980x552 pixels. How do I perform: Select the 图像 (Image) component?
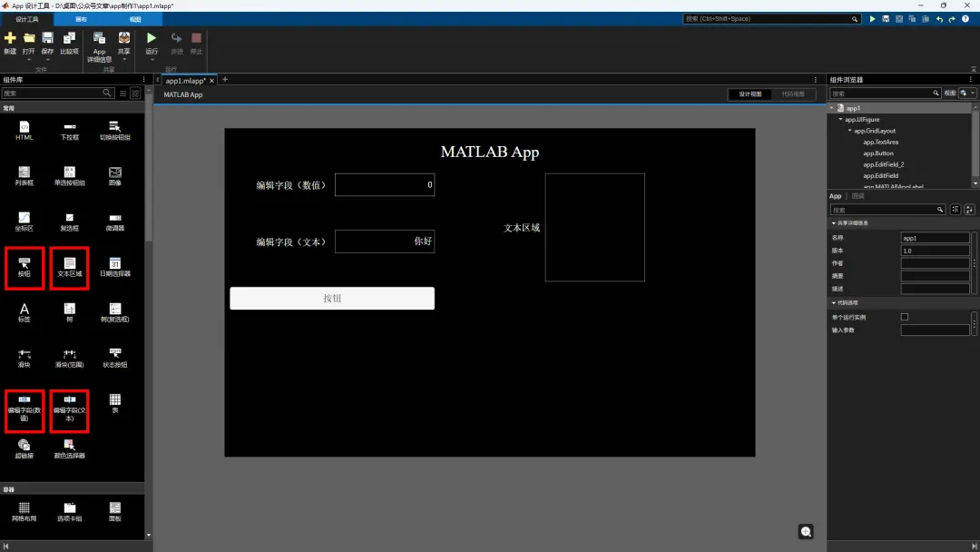click(115, 176)
